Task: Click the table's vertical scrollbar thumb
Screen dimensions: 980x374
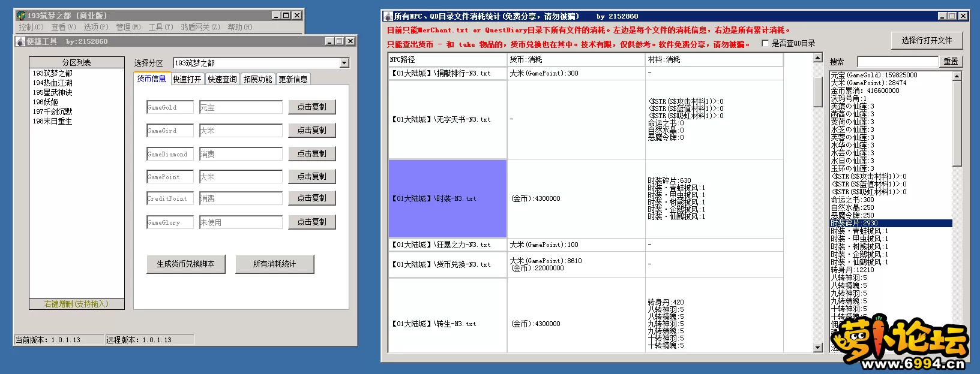Action: 817,92
